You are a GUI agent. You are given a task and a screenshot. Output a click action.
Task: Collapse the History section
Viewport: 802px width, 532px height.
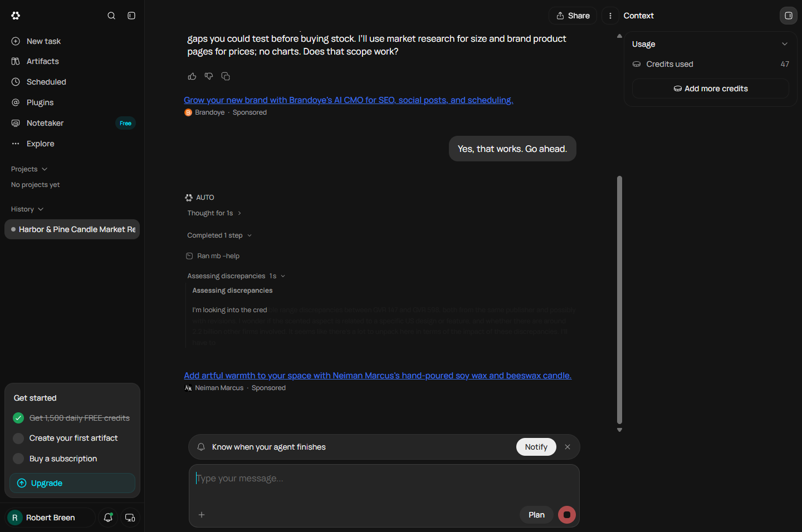[x=27, y=209]
